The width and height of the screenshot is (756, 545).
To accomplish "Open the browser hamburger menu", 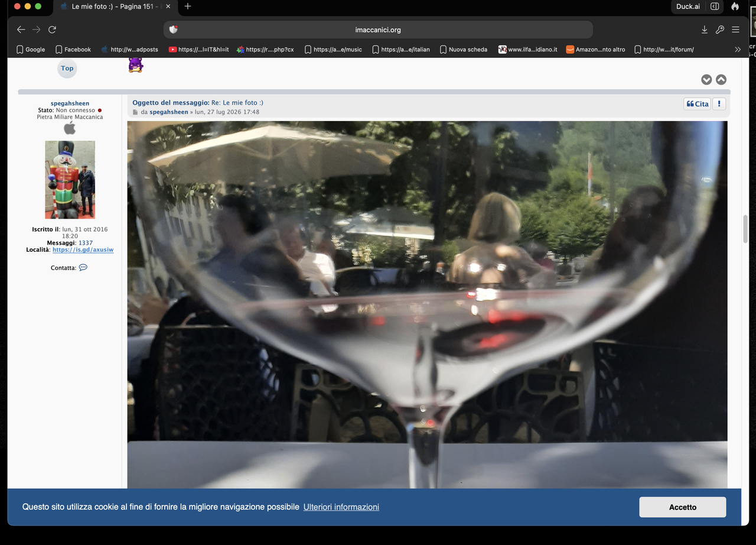I will pos(735,30).
